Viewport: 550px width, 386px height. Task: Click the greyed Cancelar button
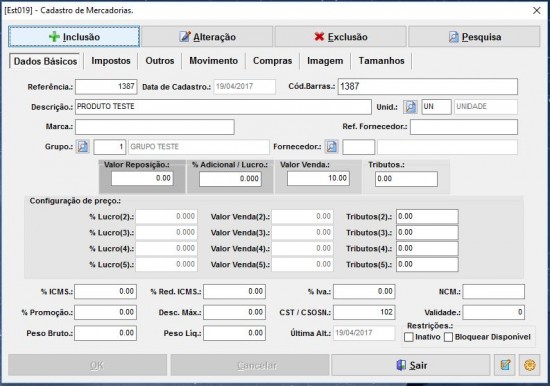pyautogui.click(x=250, y=365)
